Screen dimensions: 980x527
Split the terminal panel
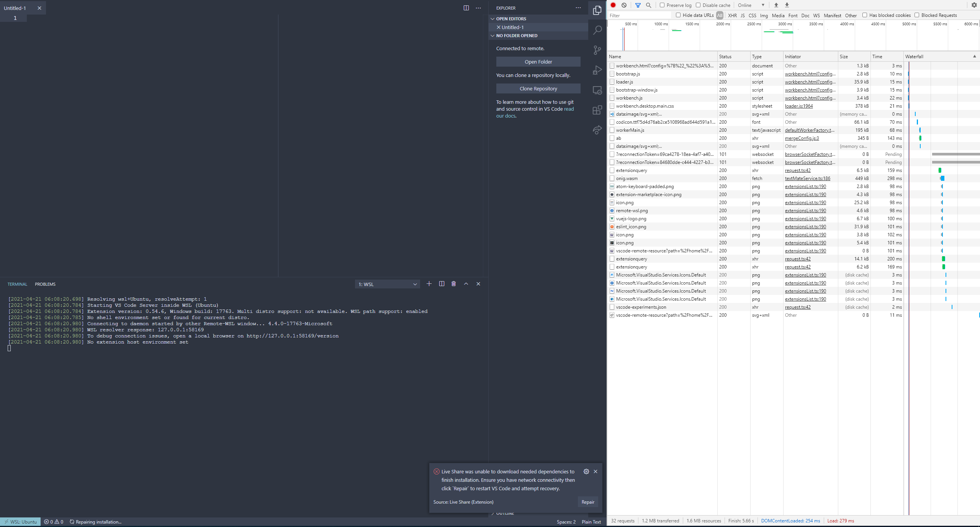442,284
